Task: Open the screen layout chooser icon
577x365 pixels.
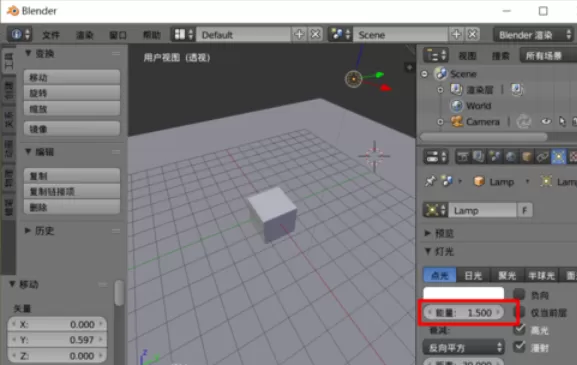Action: pos(183,35)
